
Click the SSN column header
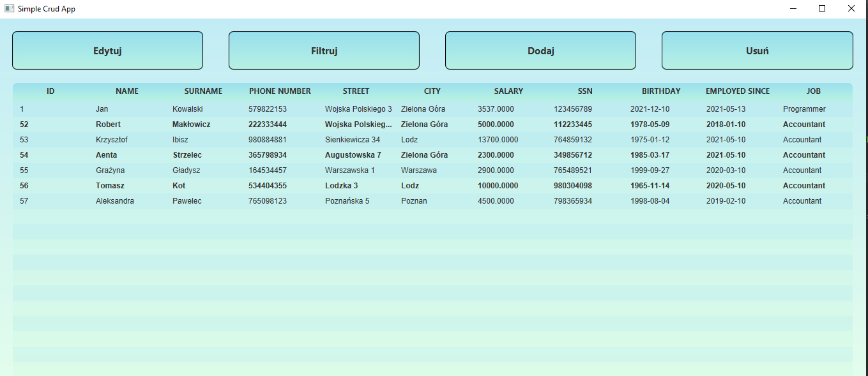coord(585,91)
